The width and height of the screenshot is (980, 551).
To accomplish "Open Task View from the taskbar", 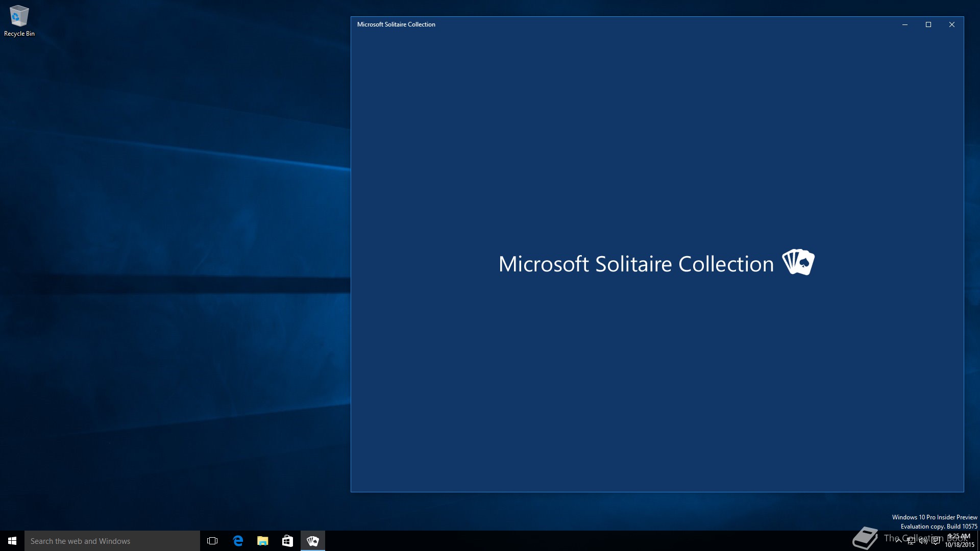I will tap(212, 541).
